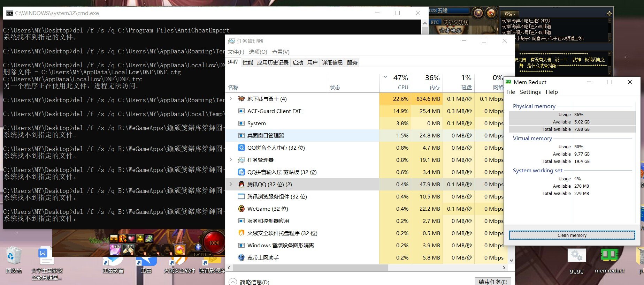Collapse details with 简略信息 arrow
The height and width of the screenshot is (285, 644).
(232, 282)
